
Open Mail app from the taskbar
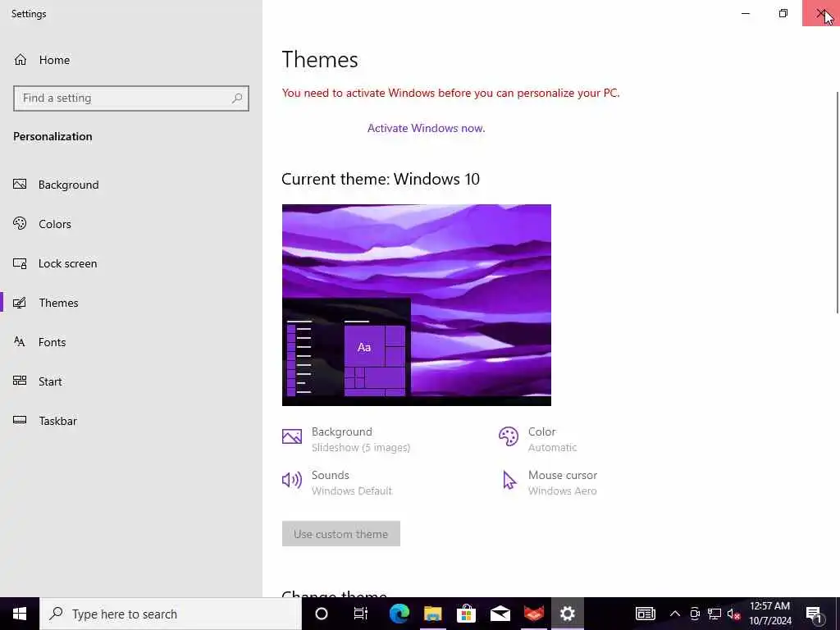(x=500, y=614)
